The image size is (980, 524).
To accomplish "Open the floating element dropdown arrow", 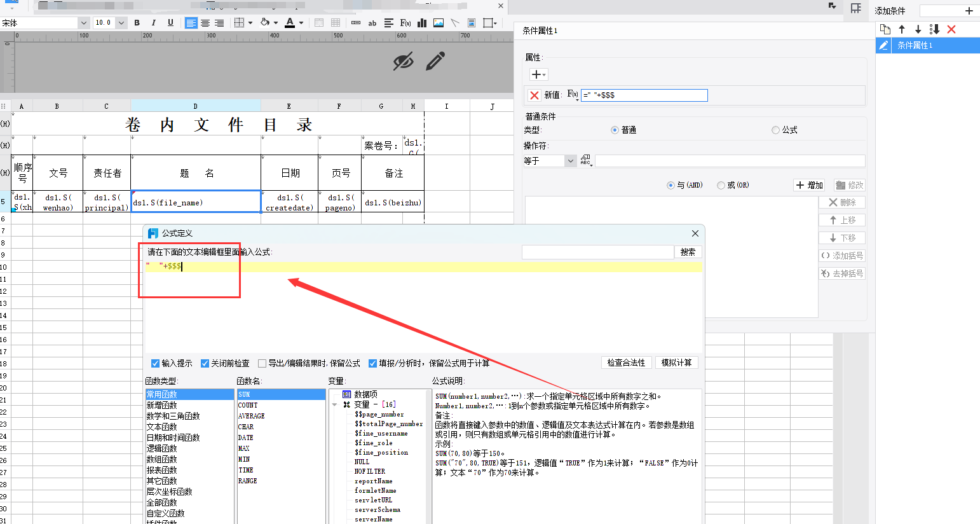I will pos(496,23).
